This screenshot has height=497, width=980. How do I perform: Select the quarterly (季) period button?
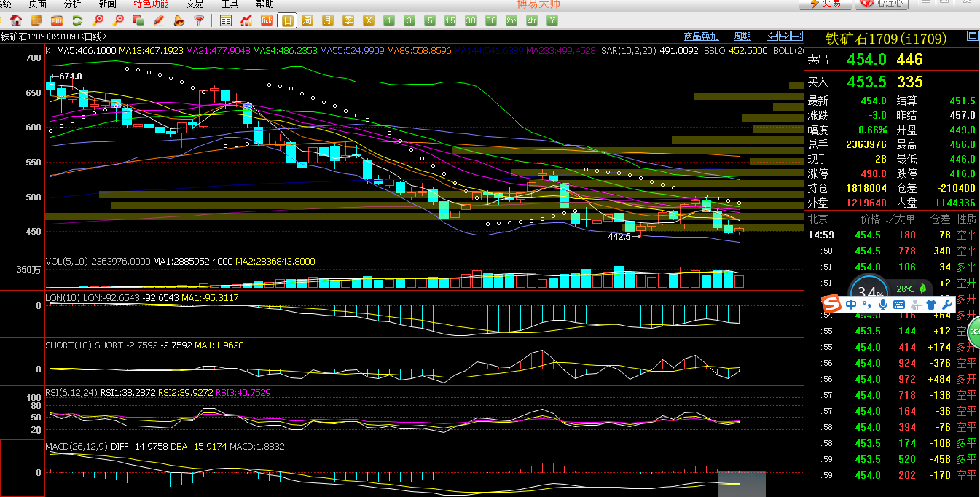[349, 20]
